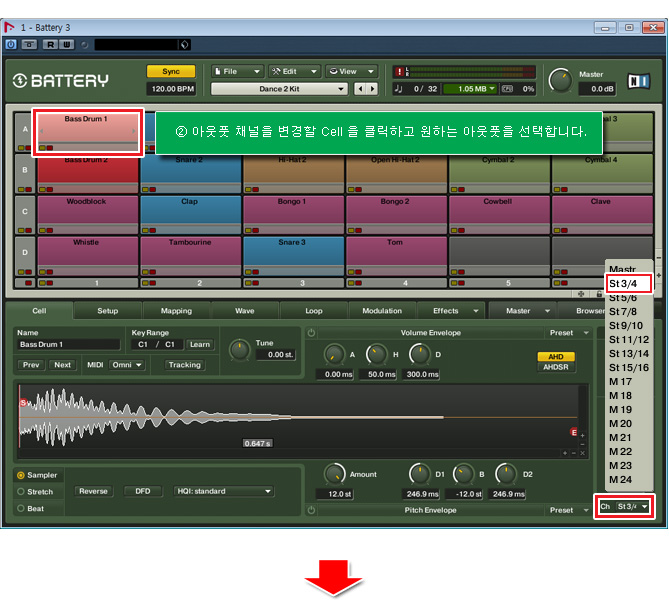Viewport: 669px width, 608px height.
Task: Click the sample start S marker
Action: point(23,402)
